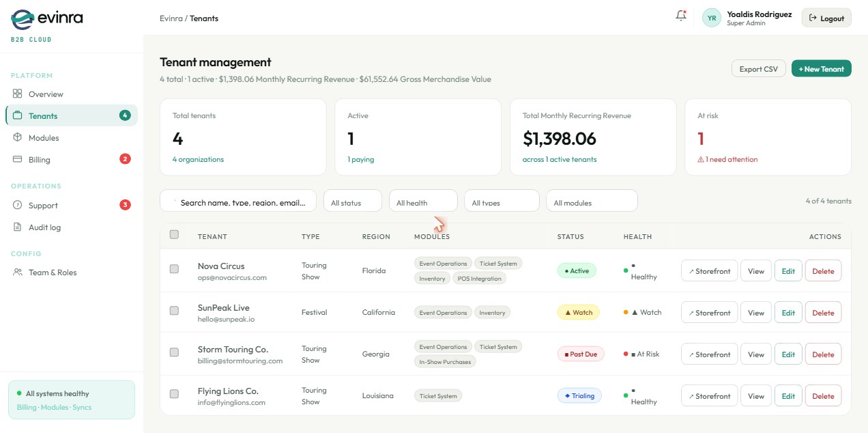The height and width of the screenshot is (433, 868).
Task: Go to Overview in sidebar
Action: [x=72, y=94]
